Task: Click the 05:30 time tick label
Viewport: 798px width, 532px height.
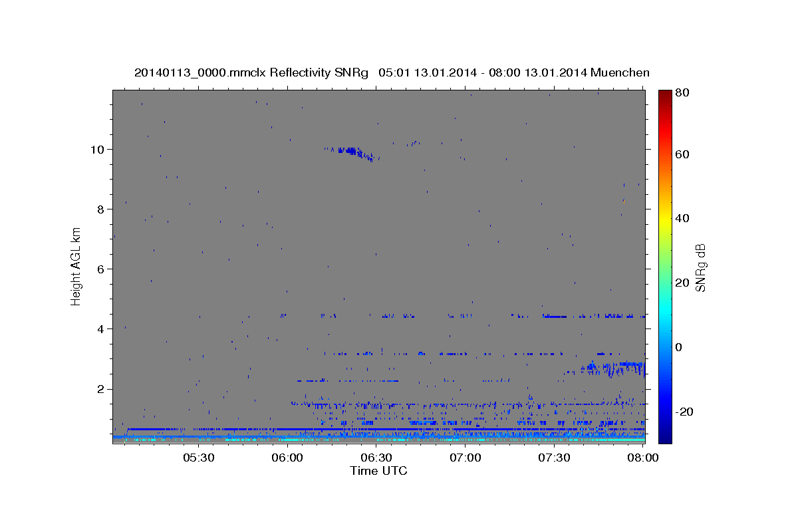Action: click(198, 458)
